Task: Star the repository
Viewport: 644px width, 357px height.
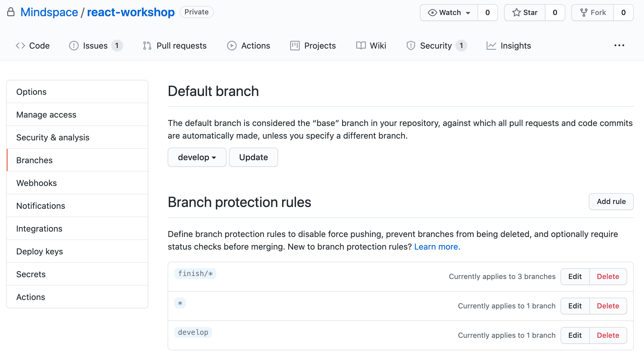Action: [x=525, y=13]
